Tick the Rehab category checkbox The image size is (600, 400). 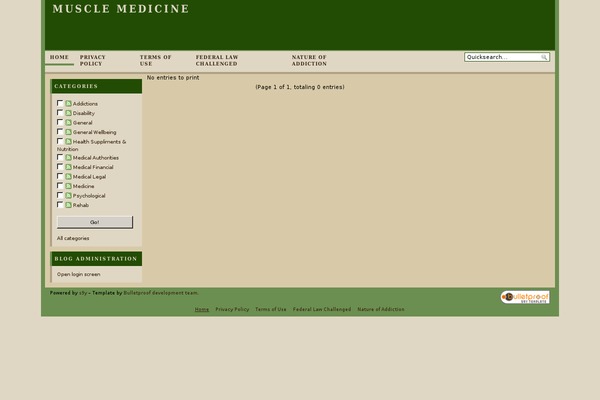[x=60, y=205]
